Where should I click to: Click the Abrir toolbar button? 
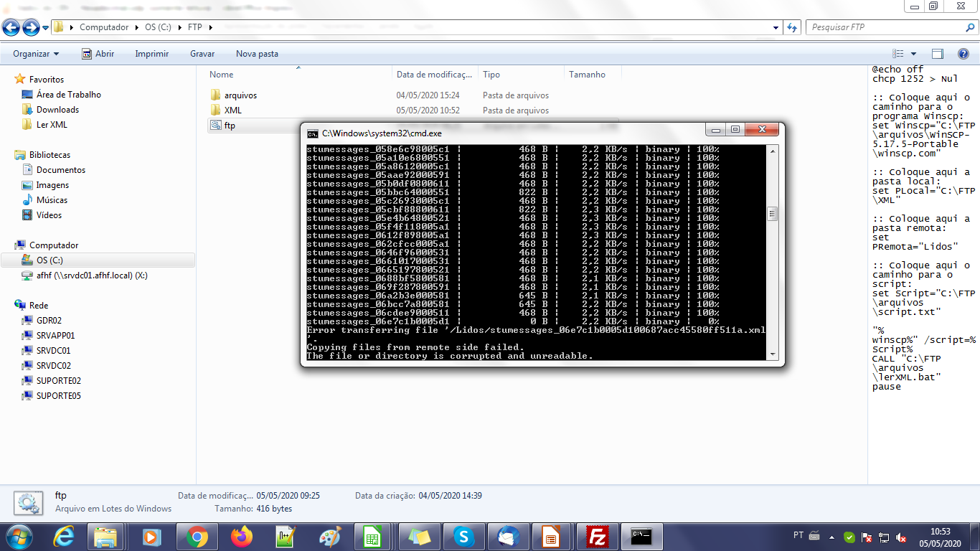(x=98, y=54)
